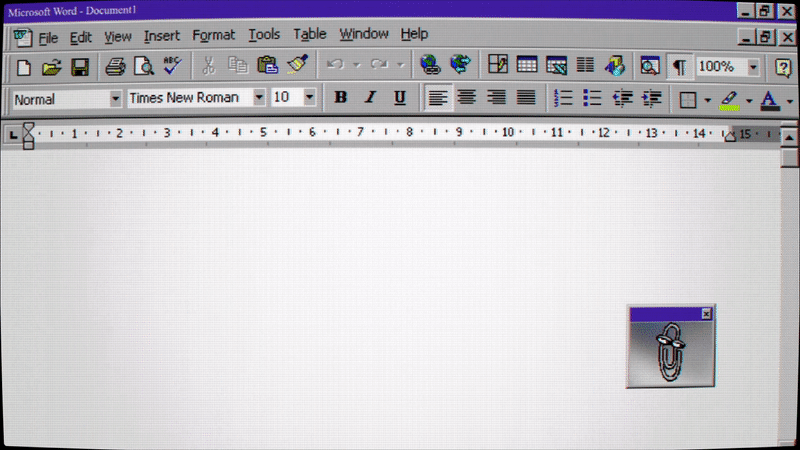Show the Web toolbar
The height and width of the screenshot is (450, 800).
[460, 65]
